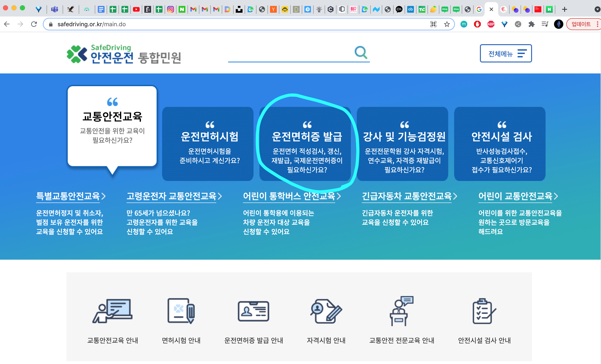Click the magnifier search icon
The height and width of the screenshot is (364, 601).
361,52
